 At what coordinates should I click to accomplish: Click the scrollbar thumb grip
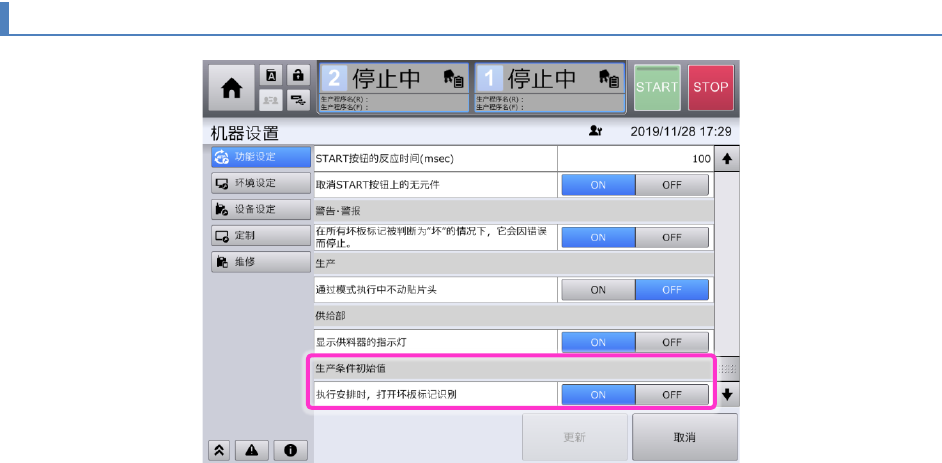[728, 369]
